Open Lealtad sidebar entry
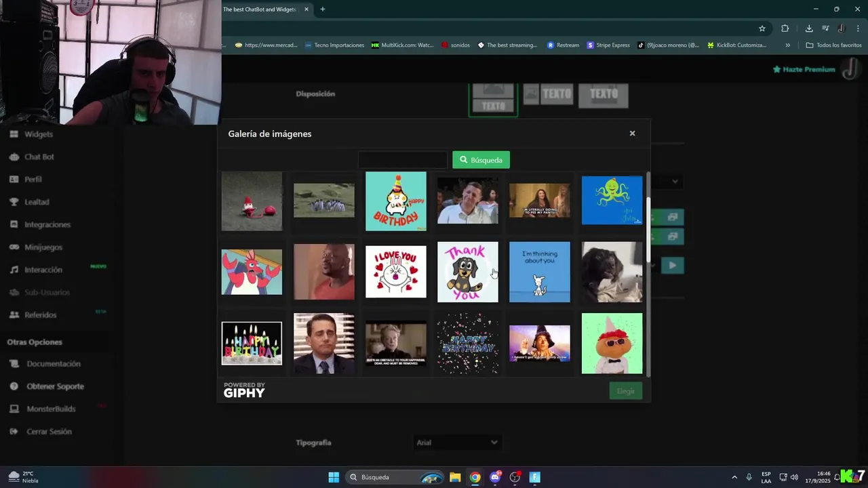This screenshot has height=488, width=868. click(37, 202)
